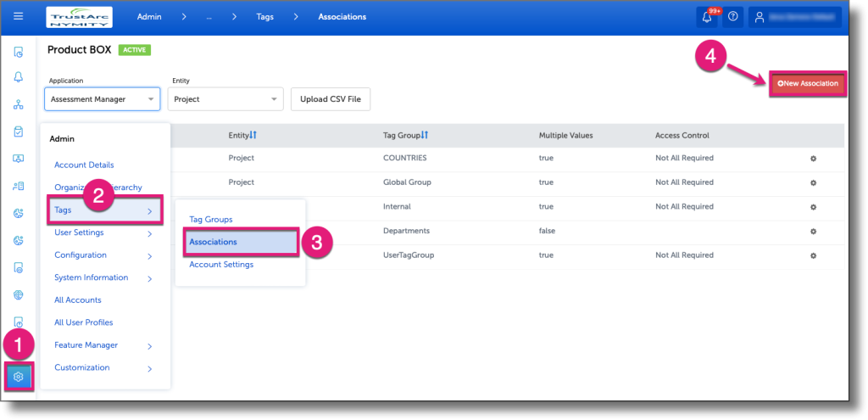Open the gear menu for the UserTagGroup row
The image size is (868, 420).
point(813,256)
